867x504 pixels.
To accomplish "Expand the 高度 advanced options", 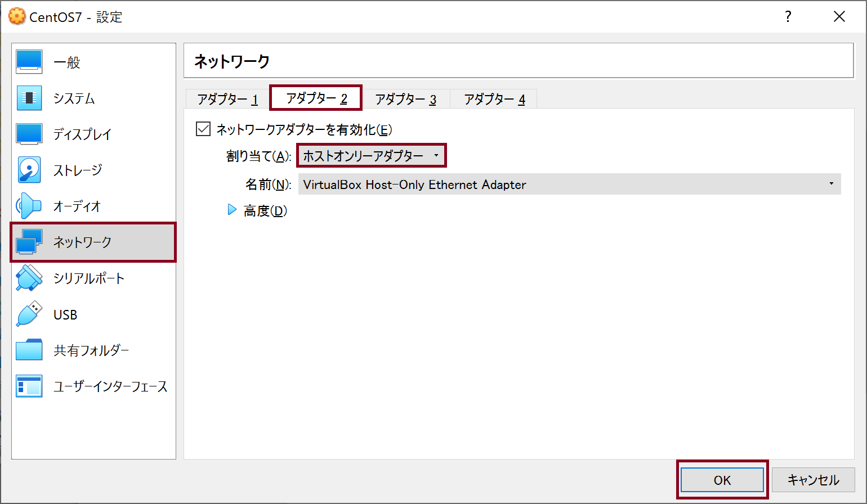I will 232,210.
